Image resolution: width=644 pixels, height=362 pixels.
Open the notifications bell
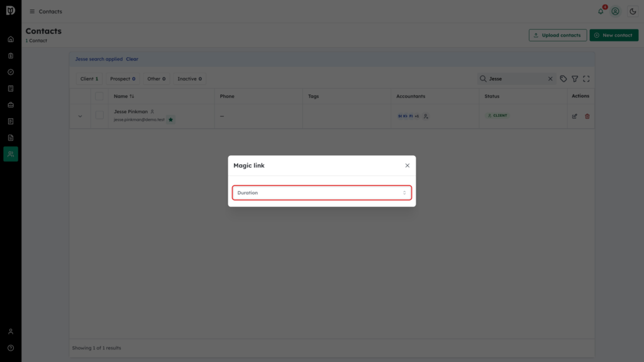coord(601,11)
